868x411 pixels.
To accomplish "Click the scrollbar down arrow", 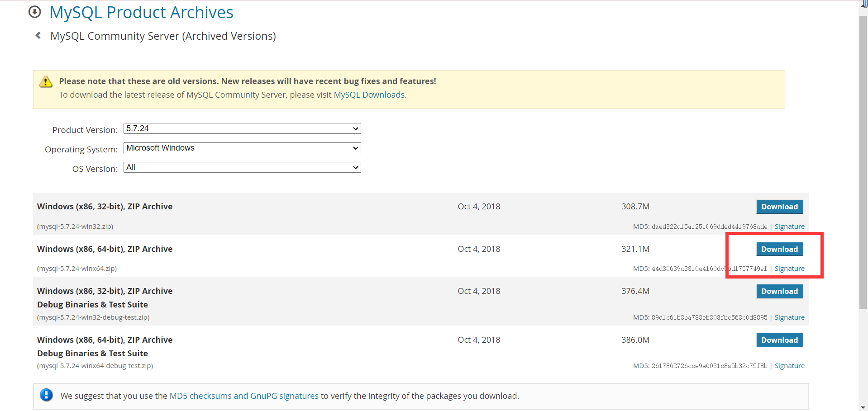I will point(863,407).
